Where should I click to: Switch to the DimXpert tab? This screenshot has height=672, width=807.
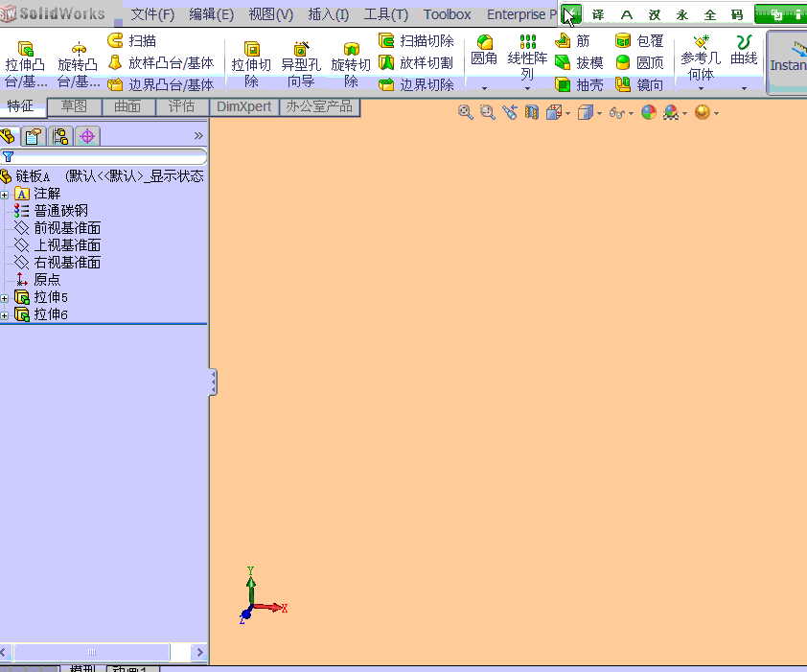(x=244, y=106)
